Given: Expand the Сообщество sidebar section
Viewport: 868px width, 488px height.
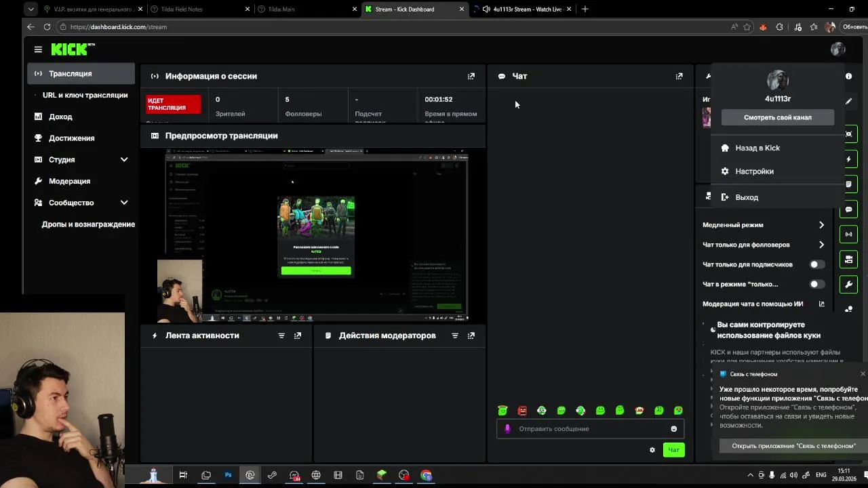Looking at the screenshot, I should pyautogui.click(x=124, y=203).
